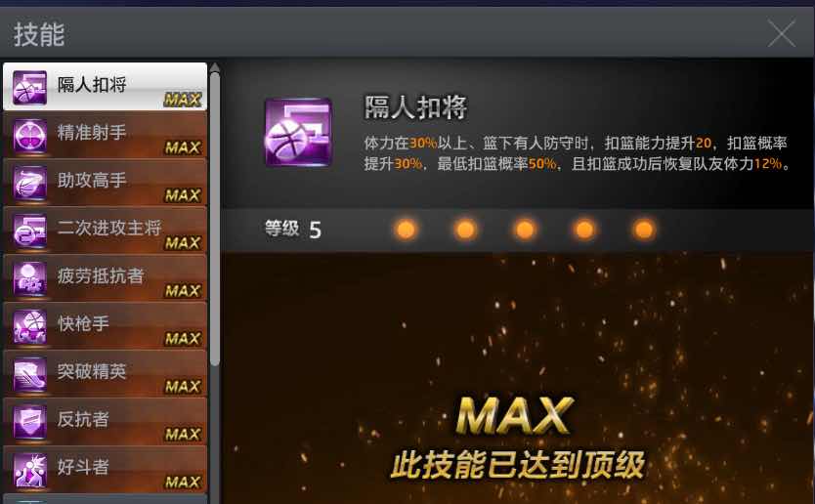This screenshot has width=815, height=504.
Task: Click the 精准射手 skill icon
Action: click(29, 136)
